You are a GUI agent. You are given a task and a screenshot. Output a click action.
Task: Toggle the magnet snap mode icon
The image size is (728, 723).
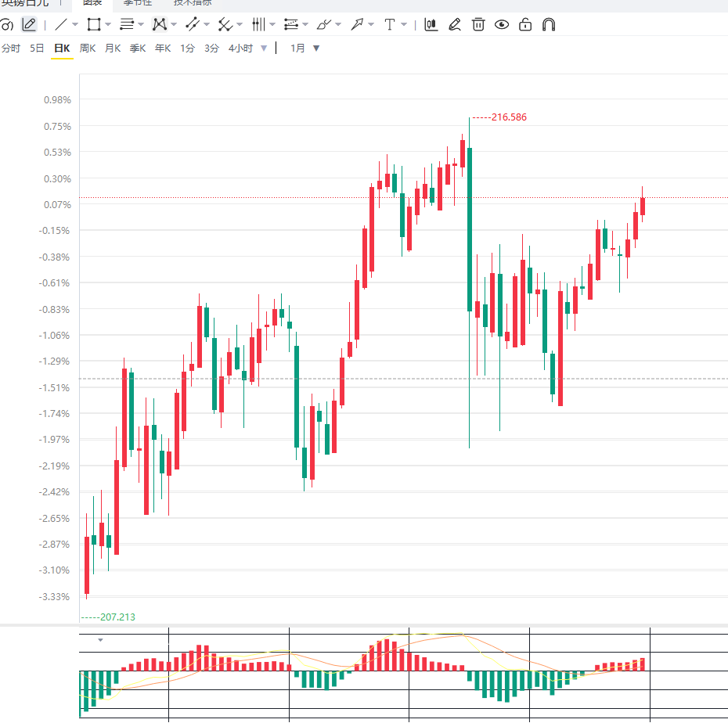click(x=549, y=24)
